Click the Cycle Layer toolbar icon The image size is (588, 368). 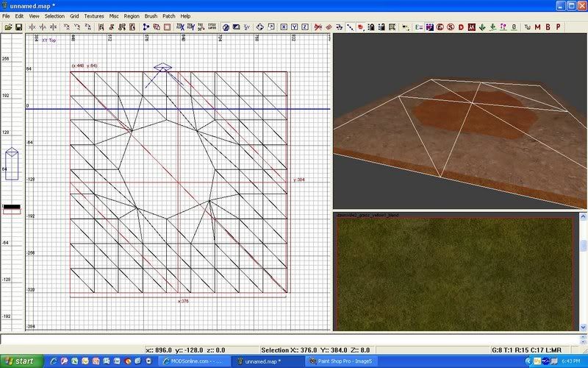(x=212, y=27)
